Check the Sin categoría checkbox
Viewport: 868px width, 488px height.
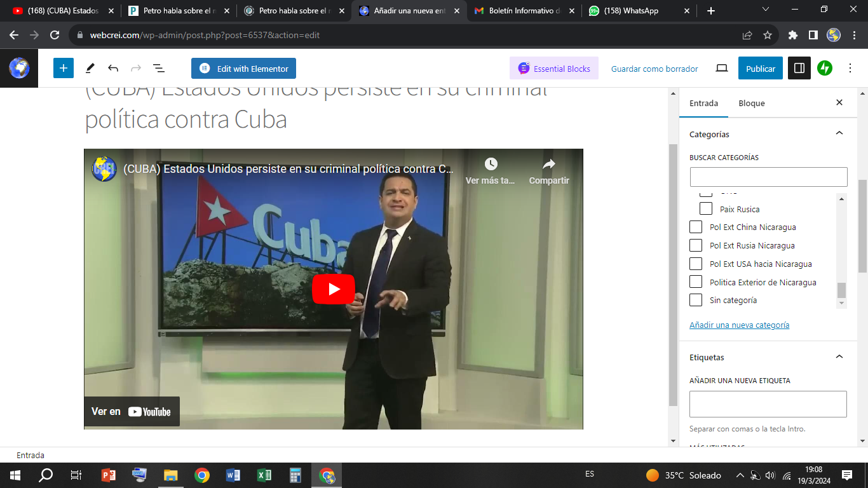(x=696, y=300)
